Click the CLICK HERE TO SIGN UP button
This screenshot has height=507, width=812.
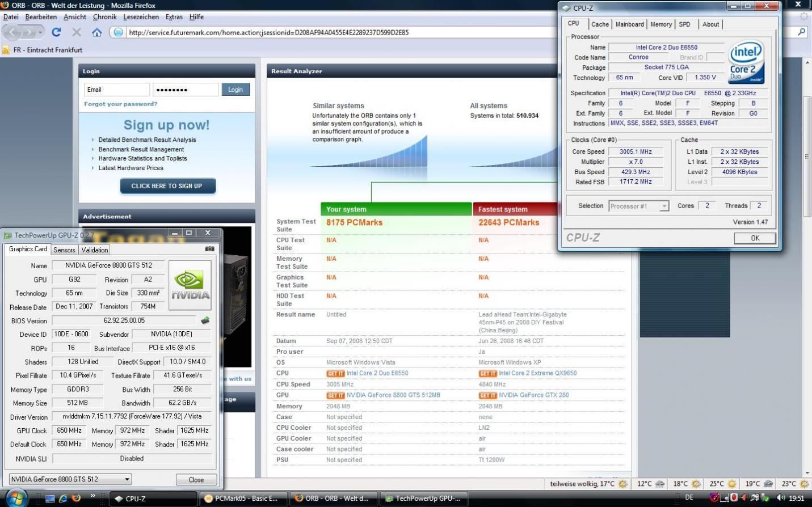[167, 186]
